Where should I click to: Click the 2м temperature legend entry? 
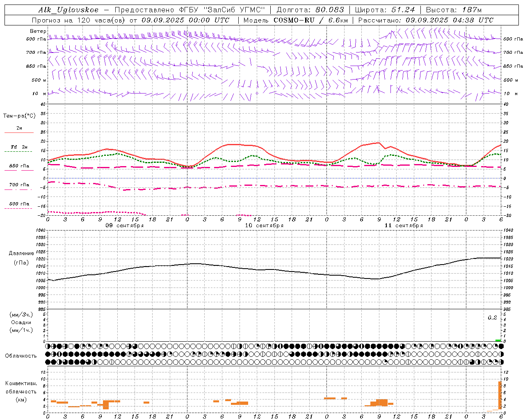pos(19,128)
